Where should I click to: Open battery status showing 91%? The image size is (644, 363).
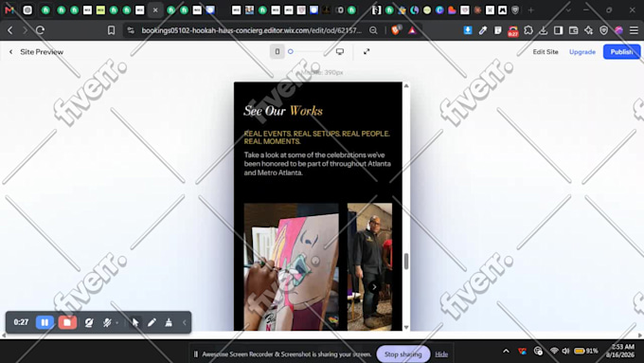(x=585, y=351)
